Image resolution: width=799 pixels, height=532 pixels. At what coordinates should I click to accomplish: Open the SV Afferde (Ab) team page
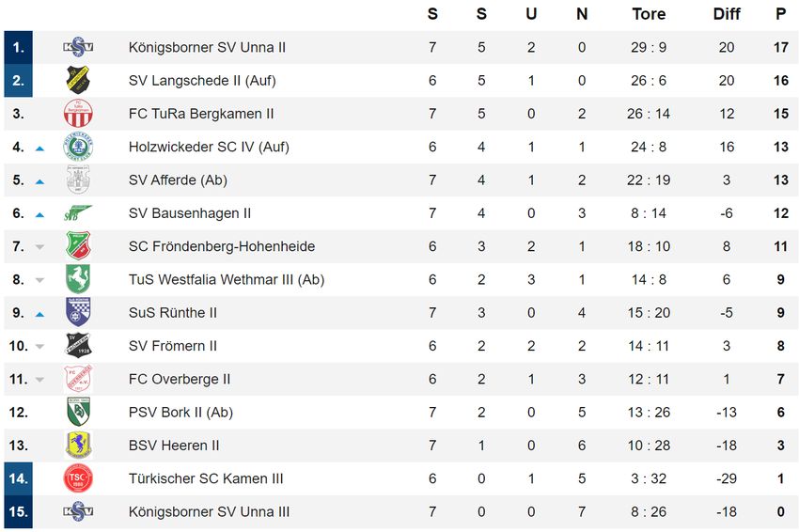(x=178, y=180)
